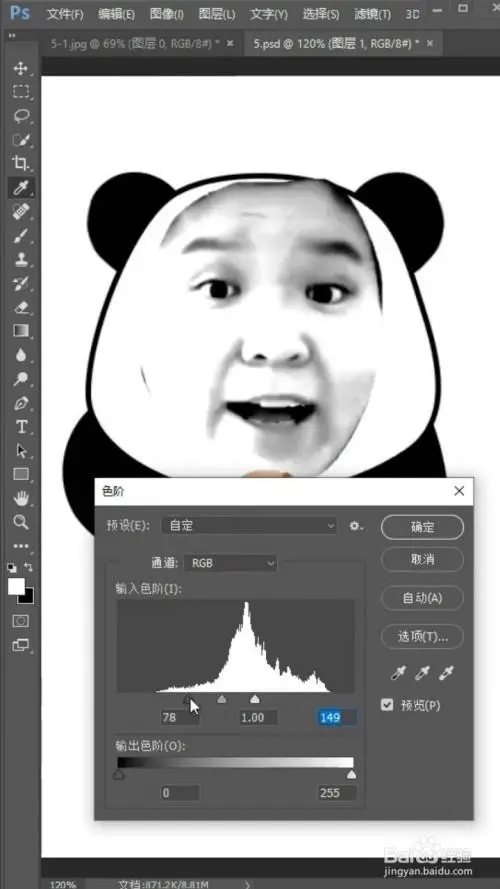Select the Horizontal Type tool

(x=20, y=426)
